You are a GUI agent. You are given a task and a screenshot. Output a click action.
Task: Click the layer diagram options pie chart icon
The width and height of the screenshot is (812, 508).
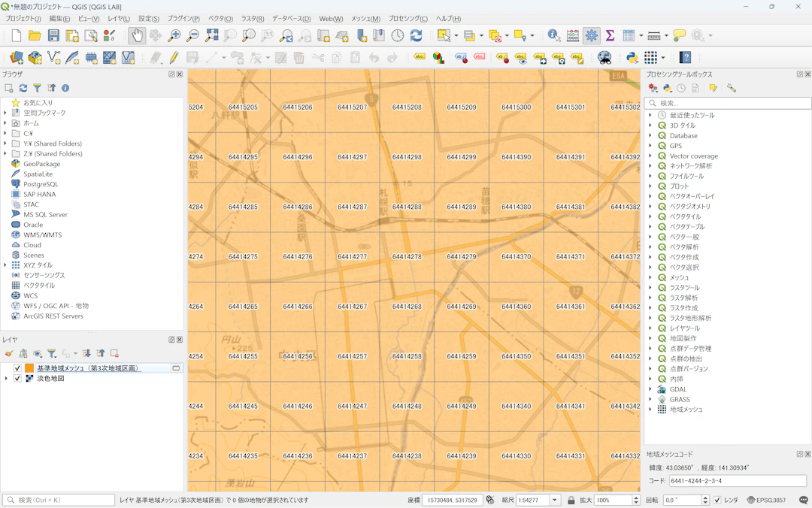[x=438, y=57]
